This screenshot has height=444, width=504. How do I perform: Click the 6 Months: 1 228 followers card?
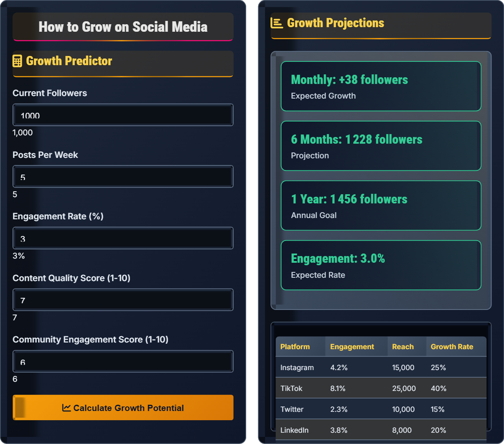point(381,146)
